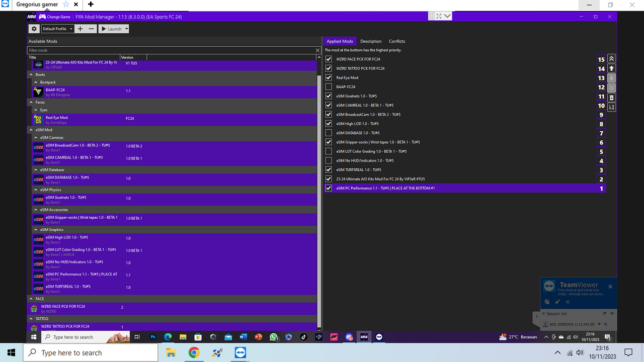Open Photoshop from the taskbar
644x362 pixels.
152,337
